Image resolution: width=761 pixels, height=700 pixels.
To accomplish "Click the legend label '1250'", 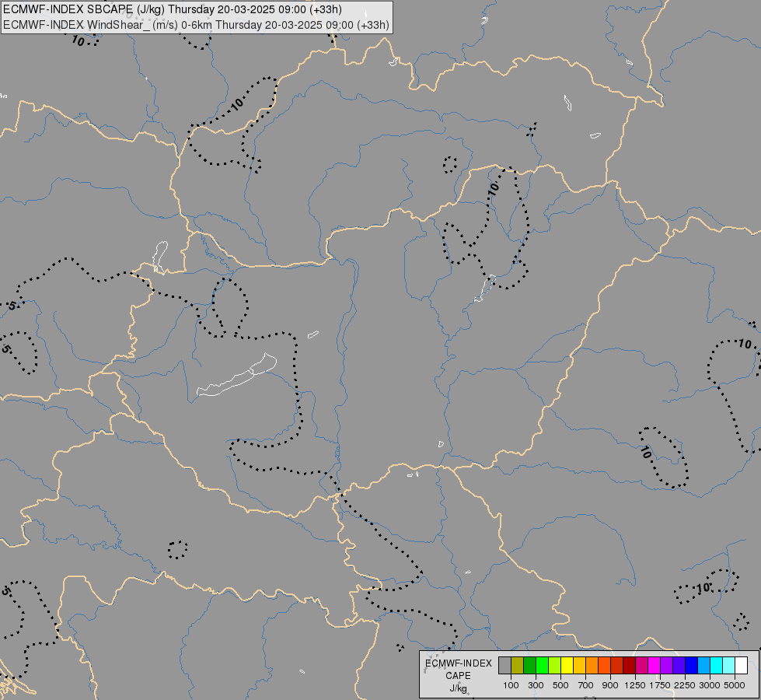I will (x=635, y=685).
